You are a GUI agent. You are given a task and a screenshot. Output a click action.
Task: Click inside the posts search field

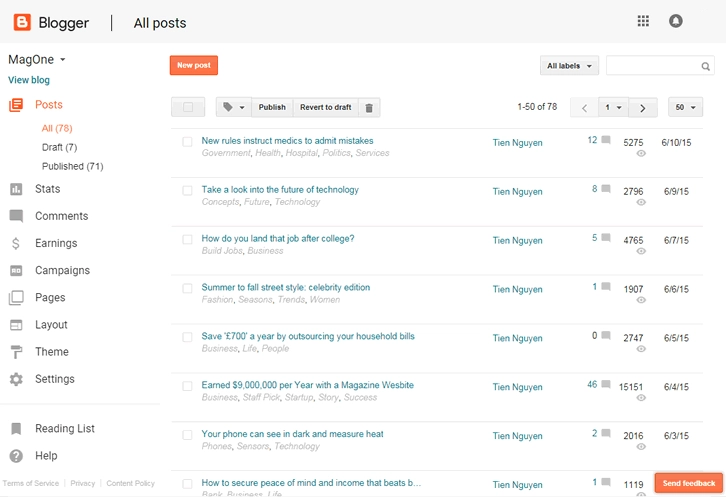point(652,66)
